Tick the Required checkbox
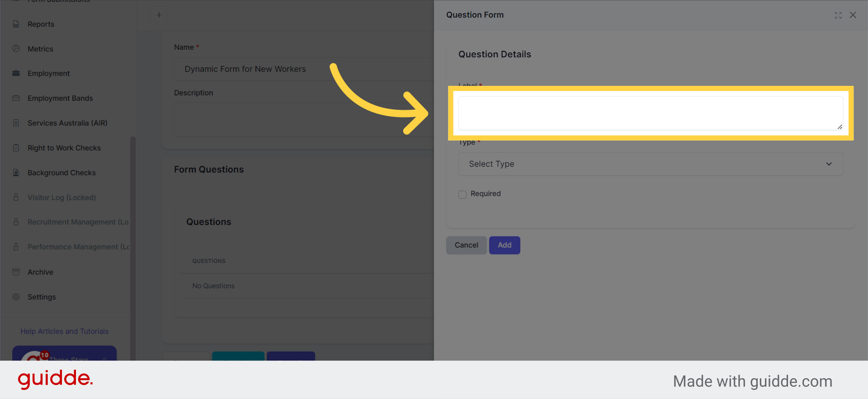 point(462,194)
